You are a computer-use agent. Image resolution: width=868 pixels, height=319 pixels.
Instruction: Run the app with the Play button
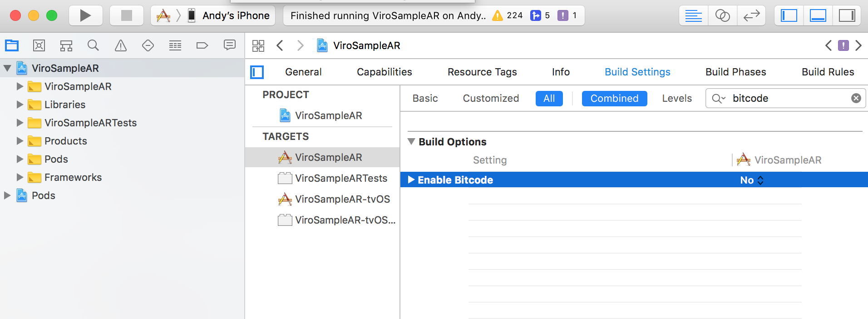point(85,15)
